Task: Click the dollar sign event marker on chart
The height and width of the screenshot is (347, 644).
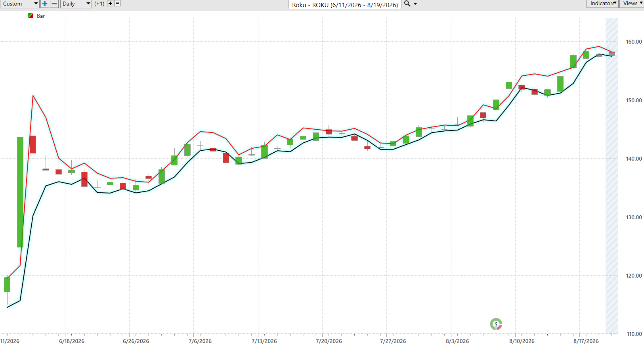Action: [496, 324]
